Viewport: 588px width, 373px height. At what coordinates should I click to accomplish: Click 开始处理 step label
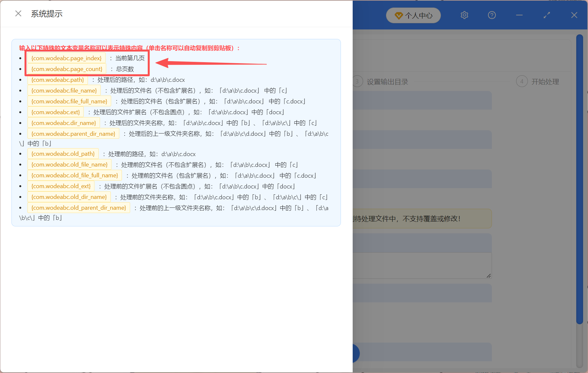[x=545, y=81]
